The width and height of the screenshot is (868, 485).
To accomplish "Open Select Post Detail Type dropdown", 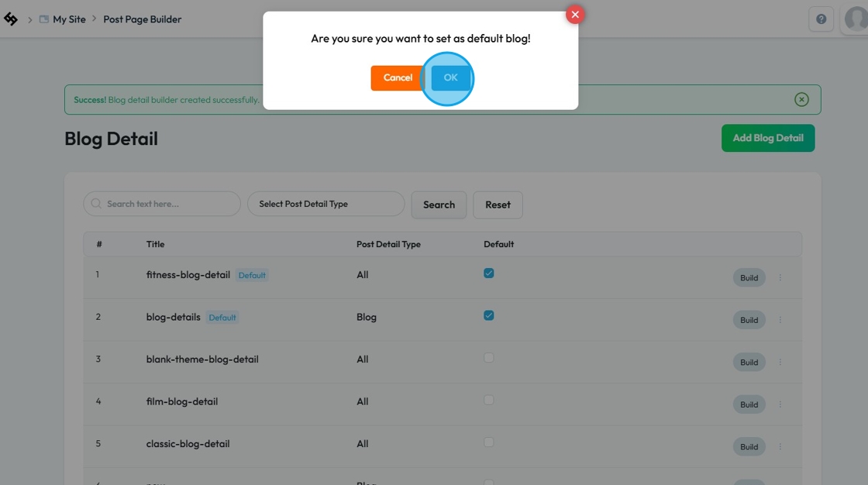I will tap(325, 205).
